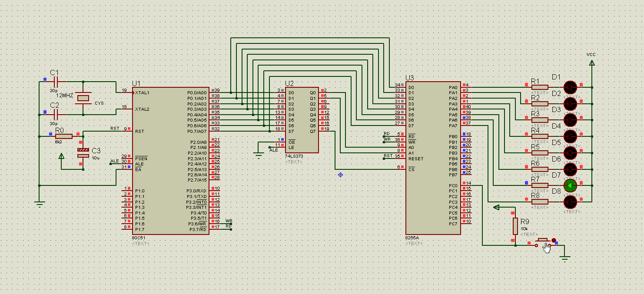Click the R9 10k pull-up resistor

pos(515,226)
